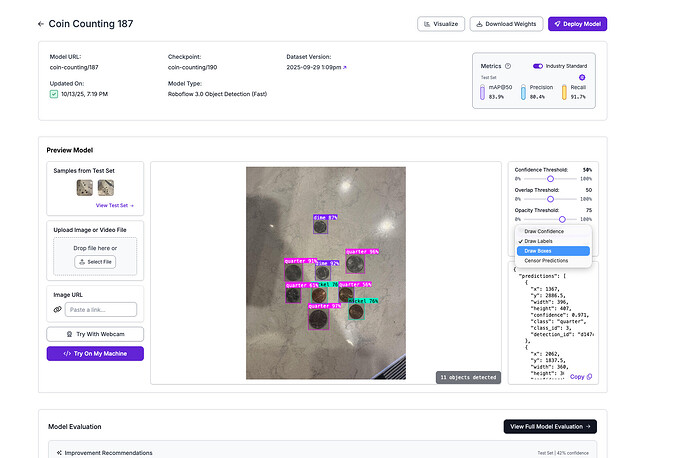
Task: Open the Metrics help question-mark icon
Action: 508,66
